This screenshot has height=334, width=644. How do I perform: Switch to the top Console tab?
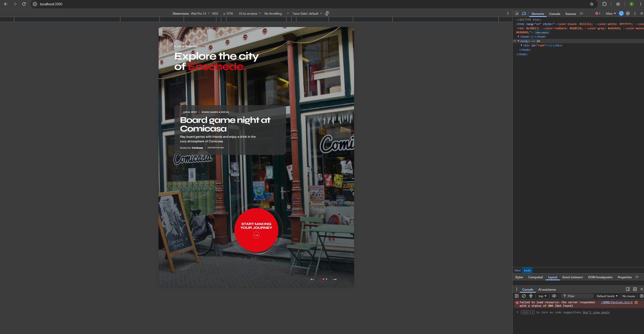(555, 14)
